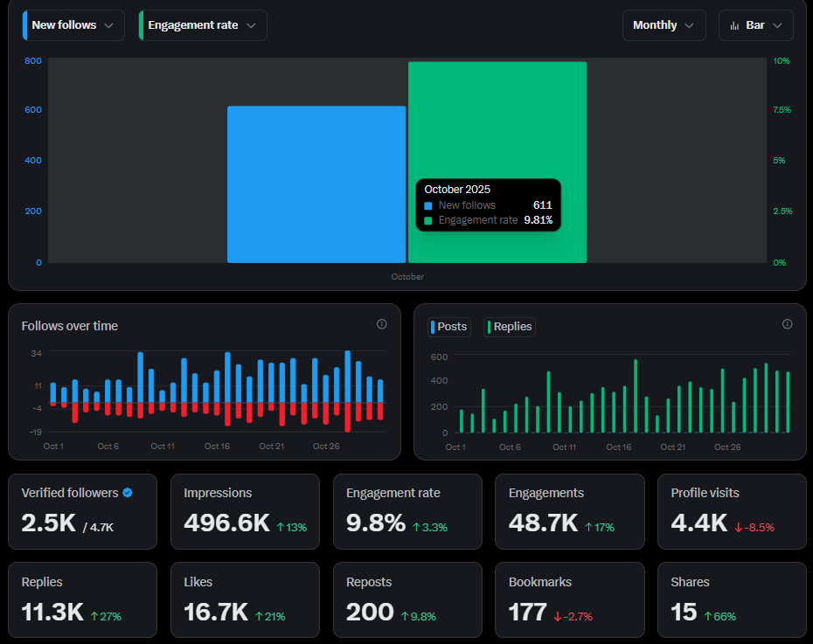Click the 27% increase indicator on Replies
Viewport: 813px width, 644px height.
coord(106,617)
